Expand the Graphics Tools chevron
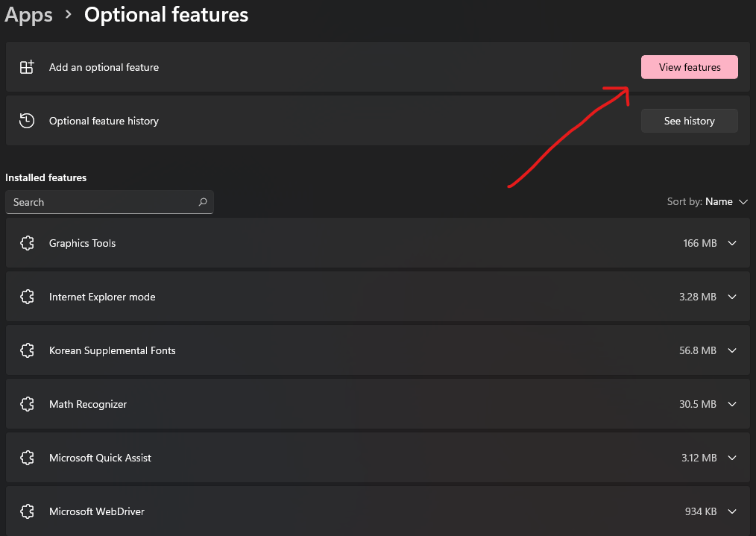Screen dimensions: 756x536 732,243
